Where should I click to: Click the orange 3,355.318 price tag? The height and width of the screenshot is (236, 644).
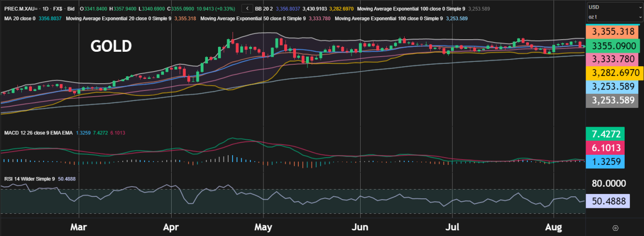pyautogui.click(x=613, y=31)
